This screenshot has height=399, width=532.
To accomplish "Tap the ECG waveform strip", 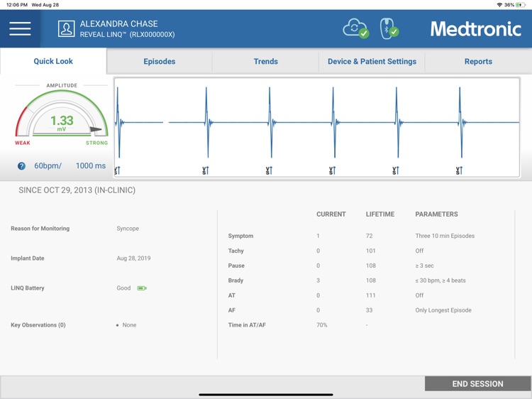I will click(x=317, y=126).
